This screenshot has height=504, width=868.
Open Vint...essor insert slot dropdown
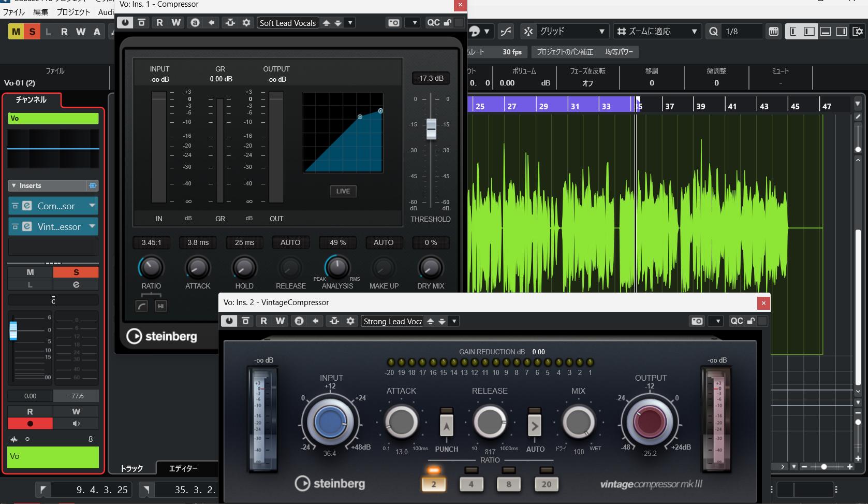[x=92, y=226]
